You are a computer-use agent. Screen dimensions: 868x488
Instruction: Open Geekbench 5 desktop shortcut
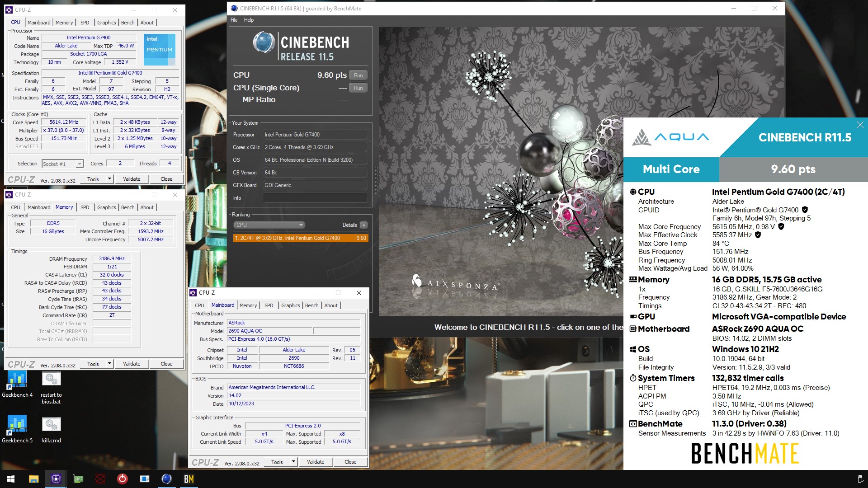click(x=17, y=429)
